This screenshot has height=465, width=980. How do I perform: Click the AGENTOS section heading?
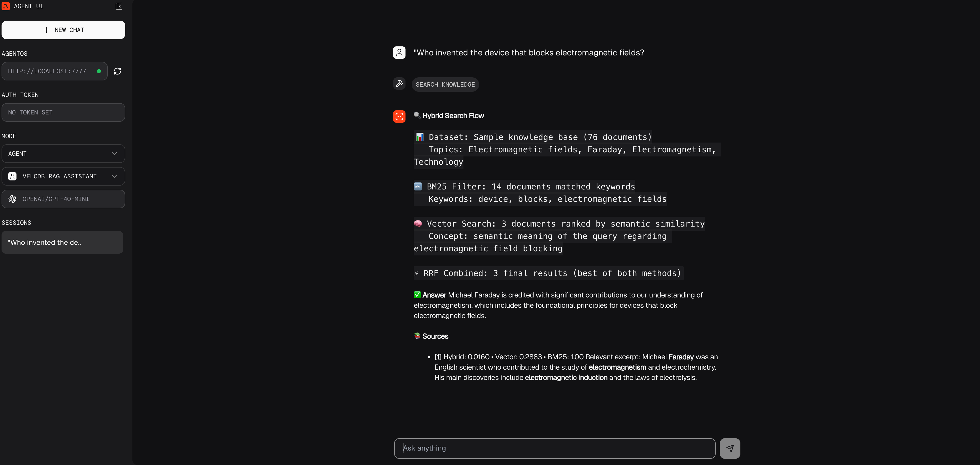14,54
